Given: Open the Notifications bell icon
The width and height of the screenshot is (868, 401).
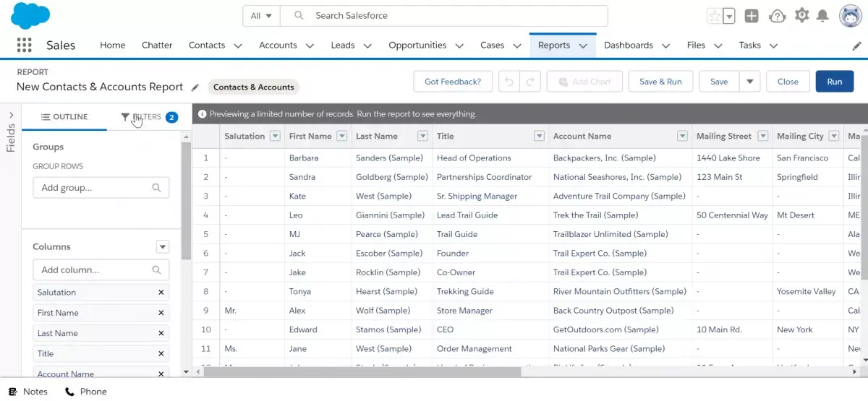Looking at the screenshot, I should pyautogui.click(x=822, y=16).
